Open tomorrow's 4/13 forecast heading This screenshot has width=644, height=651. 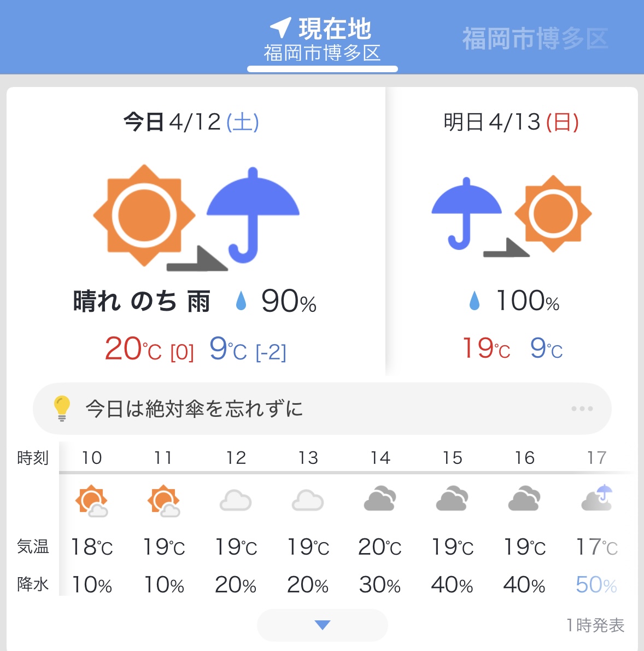click(x=511, y=121)
